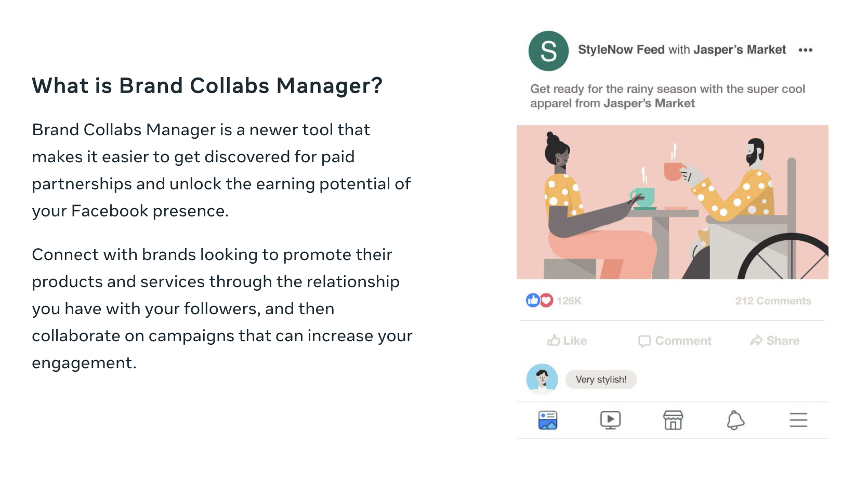The height and width of the screenshot is (490, 868).
Task: Click the StyleNow Feed avatar
Action: point(548,51)
